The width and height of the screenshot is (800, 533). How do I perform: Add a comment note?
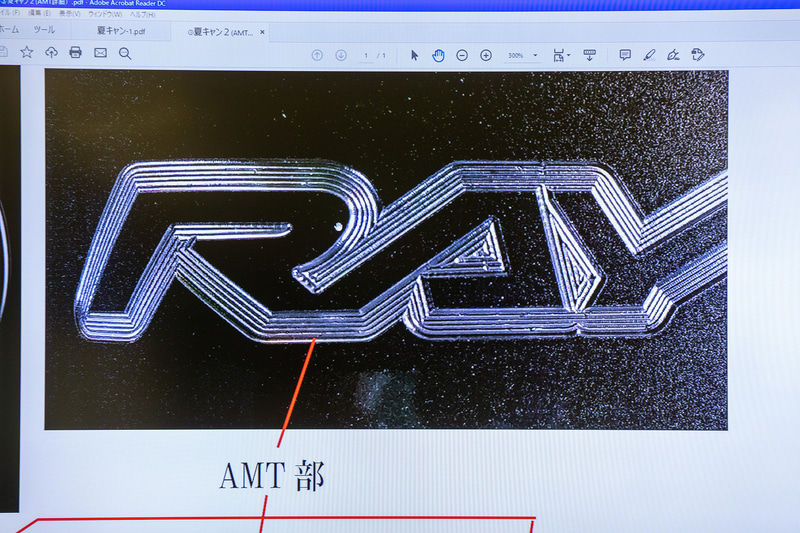625,55
